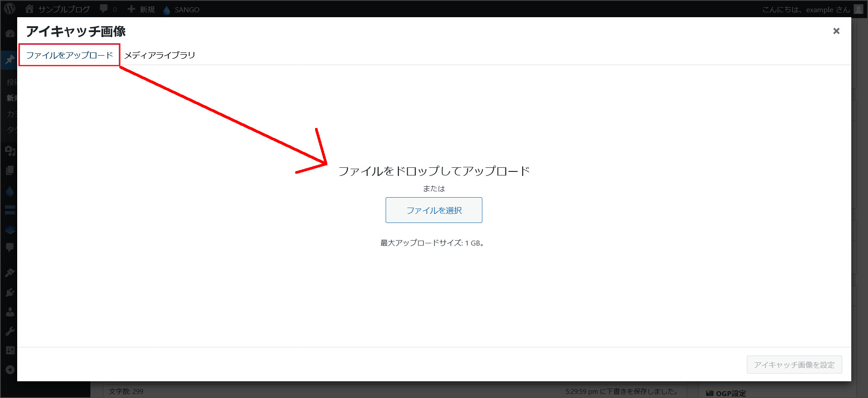Select the Posts pushpin sidebar icon
This screenshot has width=868, height=398.
(x=9, y=60)
